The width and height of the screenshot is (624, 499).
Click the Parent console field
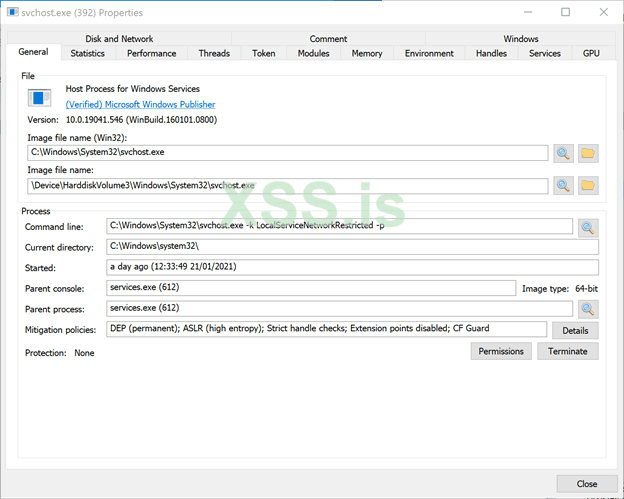coord(311,288)
